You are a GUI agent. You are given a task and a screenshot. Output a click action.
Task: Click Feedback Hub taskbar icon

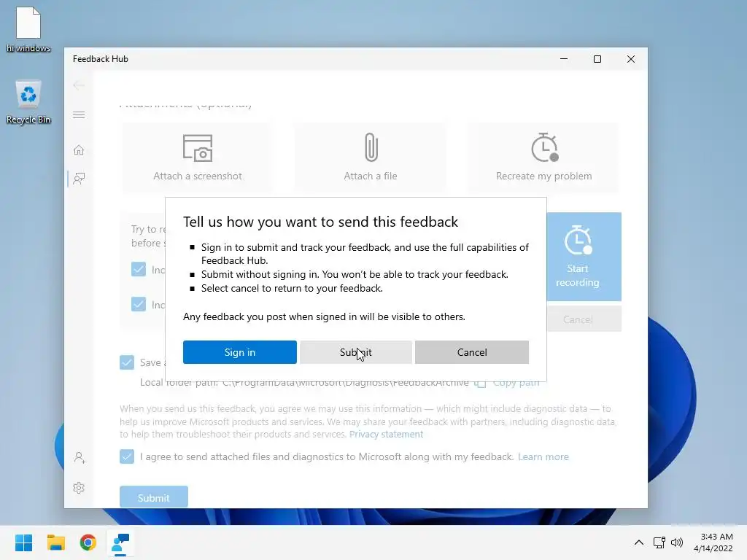120,542
